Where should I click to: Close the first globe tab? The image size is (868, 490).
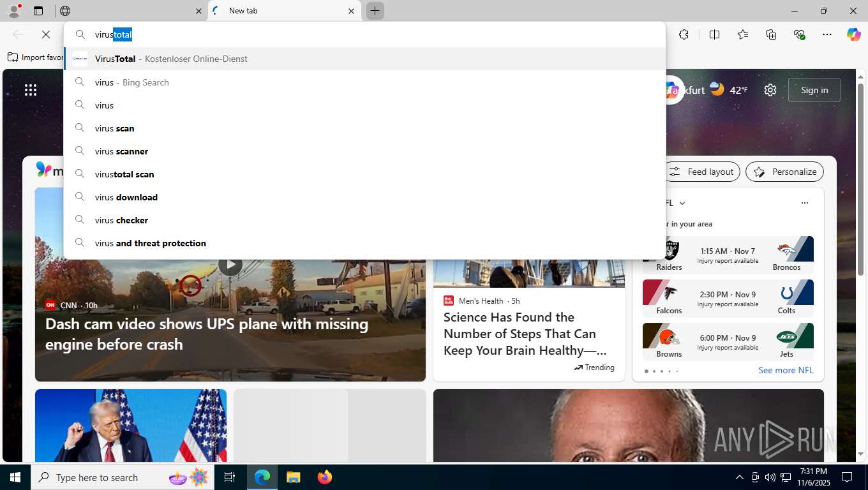198,11
